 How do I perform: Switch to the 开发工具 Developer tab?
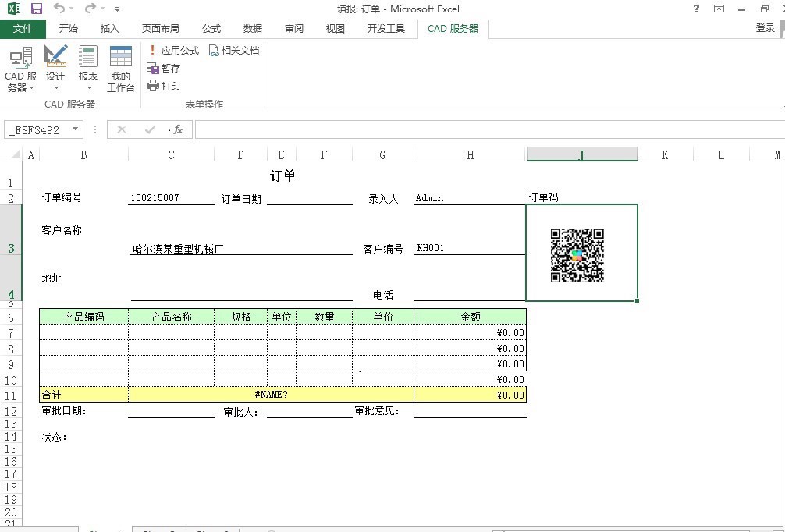(x=385, y=29)
